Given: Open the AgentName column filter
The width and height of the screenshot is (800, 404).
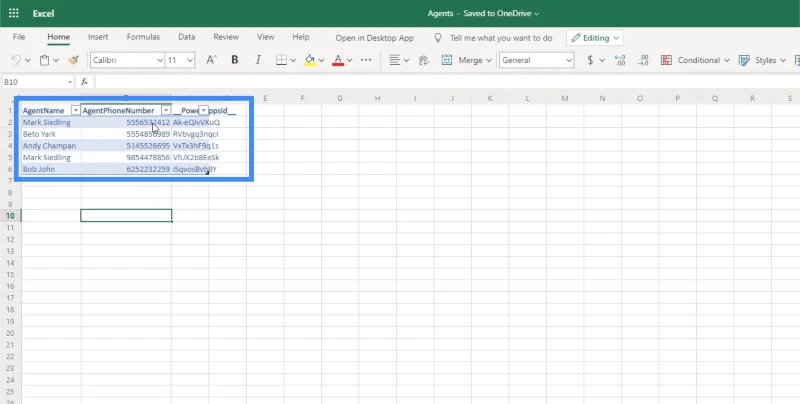Looking at the screenshot, I should click(x=76, y=111).
